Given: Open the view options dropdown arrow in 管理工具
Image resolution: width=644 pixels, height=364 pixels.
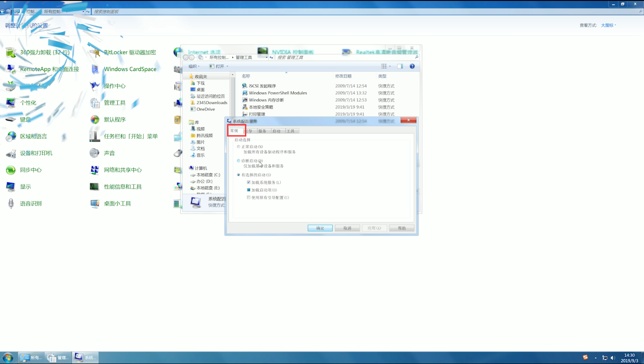Looking at the screenshot, I should (x=390, y=66).
